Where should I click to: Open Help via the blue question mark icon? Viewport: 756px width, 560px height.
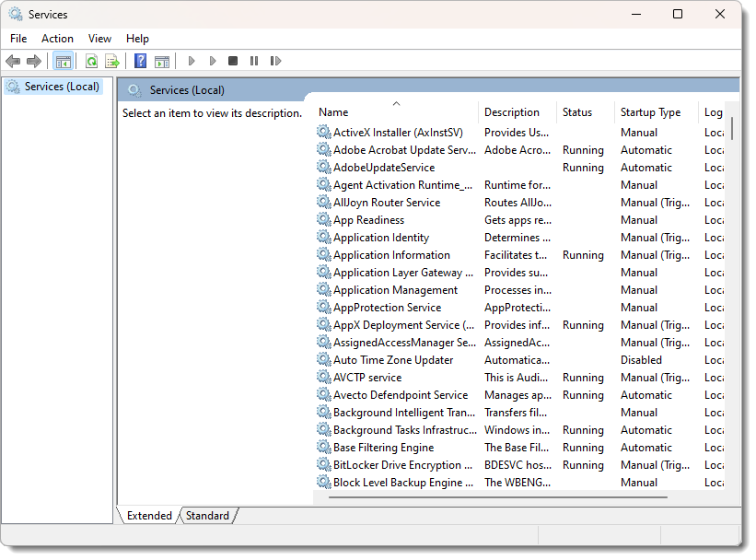click(x=139, y=61)
